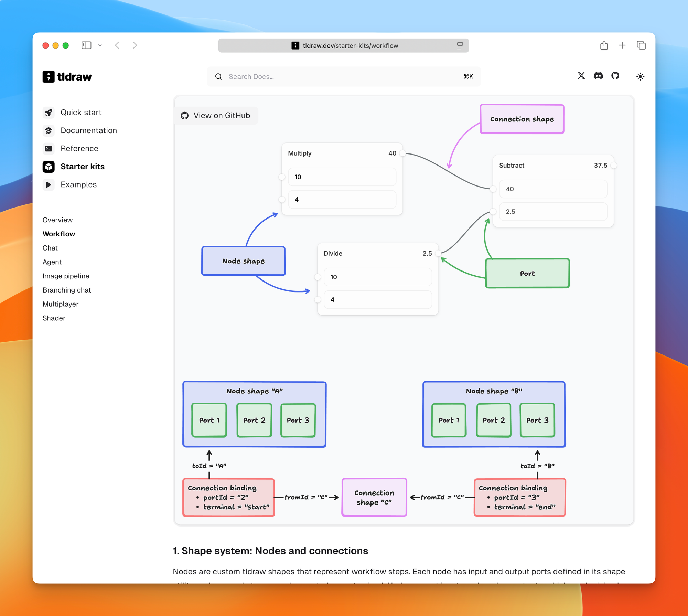Click the Subtract node input showing 40

point(553,189)
